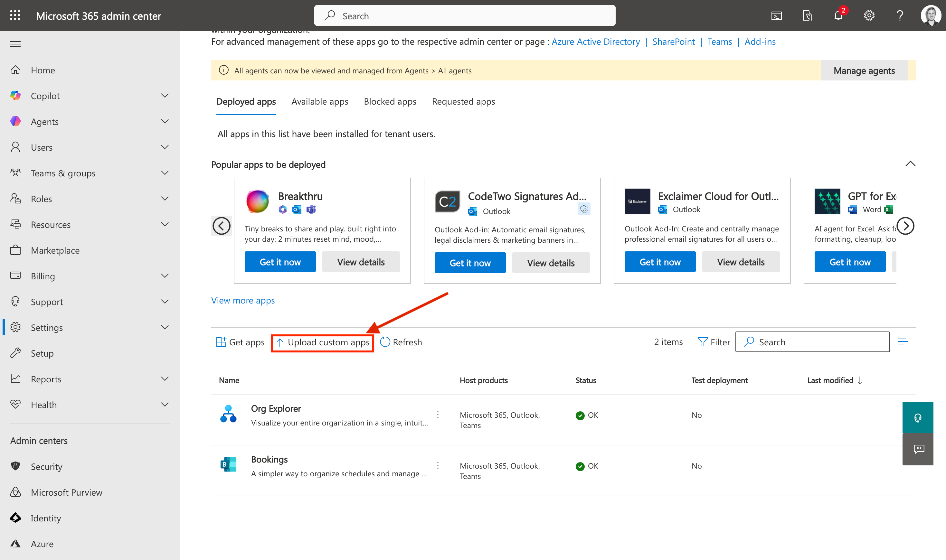Click the Get apps button
Image resolution: width=946 pixels, height=560 pixels.
[x=241, y=342]
